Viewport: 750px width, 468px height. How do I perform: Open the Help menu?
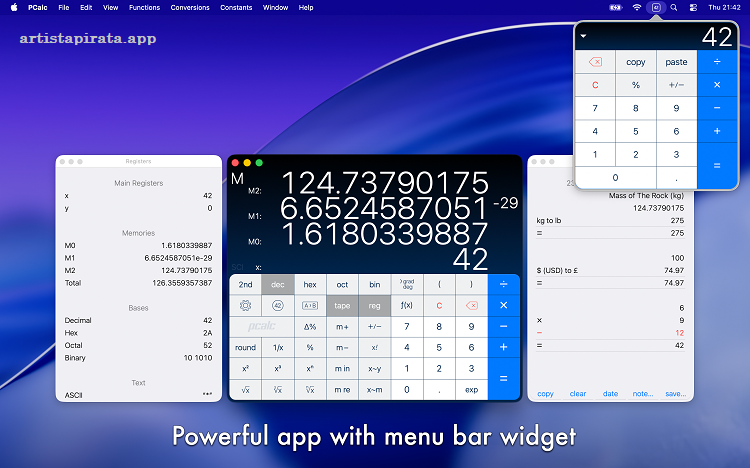click(306, 7)
